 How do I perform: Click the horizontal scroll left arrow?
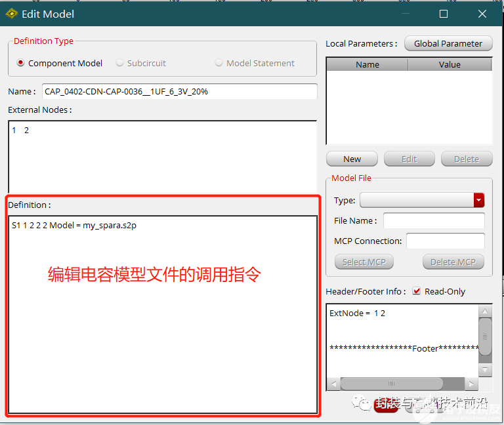[333, 384]
